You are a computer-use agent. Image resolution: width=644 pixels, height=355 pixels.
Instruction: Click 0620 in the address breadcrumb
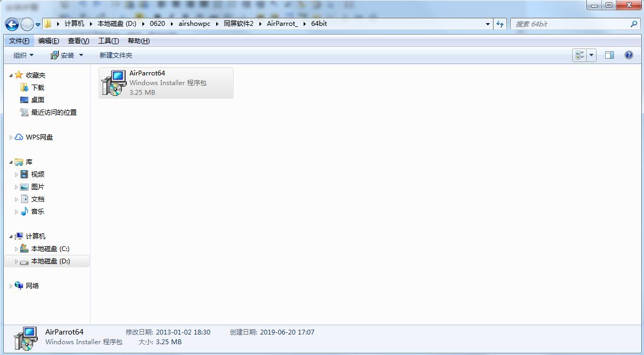(x=157, y=23)
